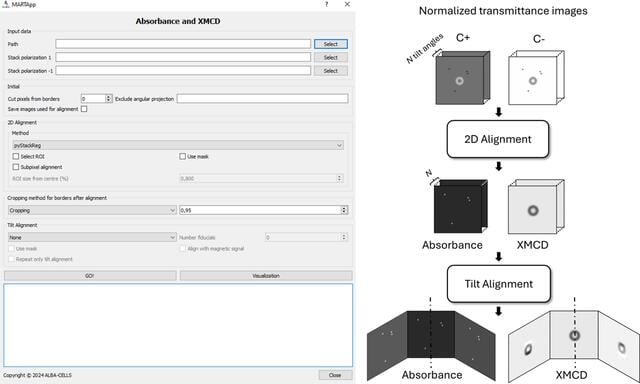This screenshot has height=384, width=640.
Task: Tick the Use mask checkbox under 2D Alignment
Action: point(182,156)
